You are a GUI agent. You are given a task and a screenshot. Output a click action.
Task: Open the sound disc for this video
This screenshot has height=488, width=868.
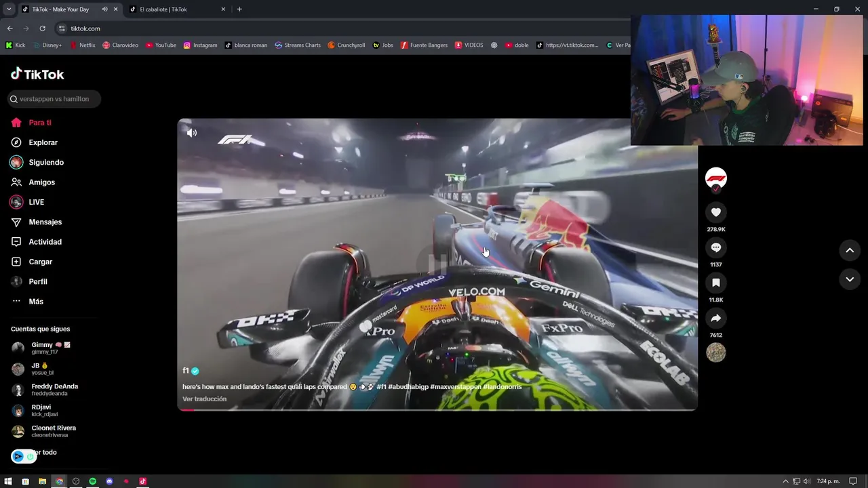click(x=715, y=352)
